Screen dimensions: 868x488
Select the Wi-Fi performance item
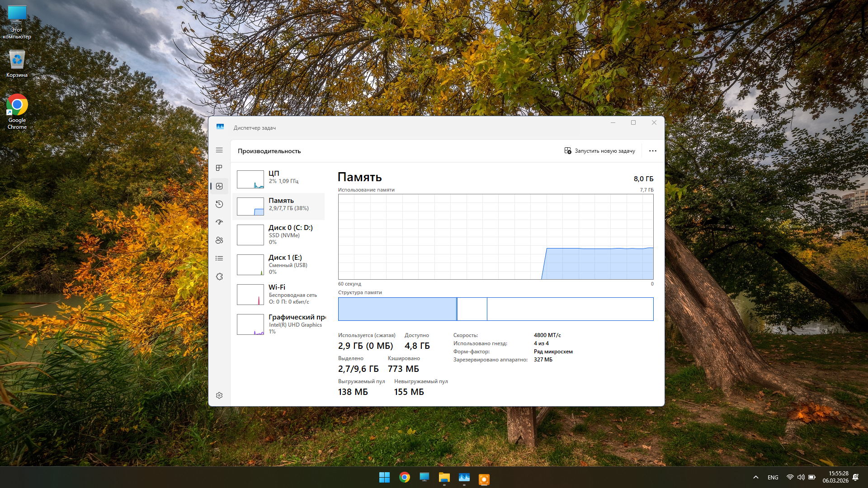coord(278,294)
